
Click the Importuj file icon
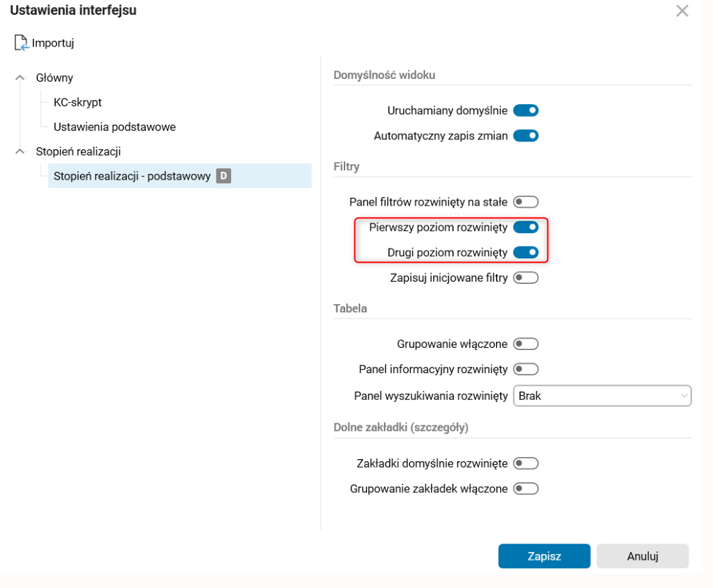[x=21, y=43]
